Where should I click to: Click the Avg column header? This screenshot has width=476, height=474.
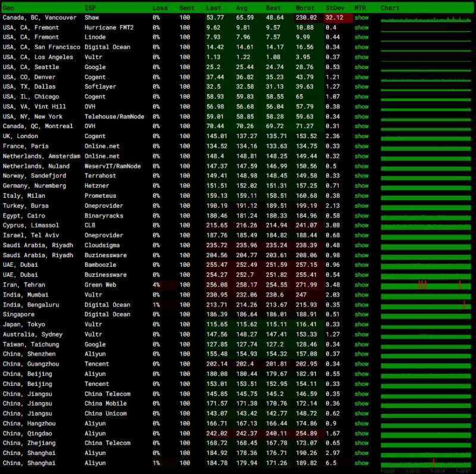(x=242, y=8)
